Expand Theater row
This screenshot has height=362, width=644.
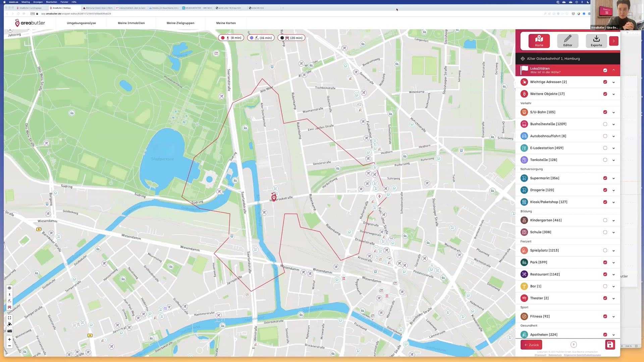[x=613, y=298]
